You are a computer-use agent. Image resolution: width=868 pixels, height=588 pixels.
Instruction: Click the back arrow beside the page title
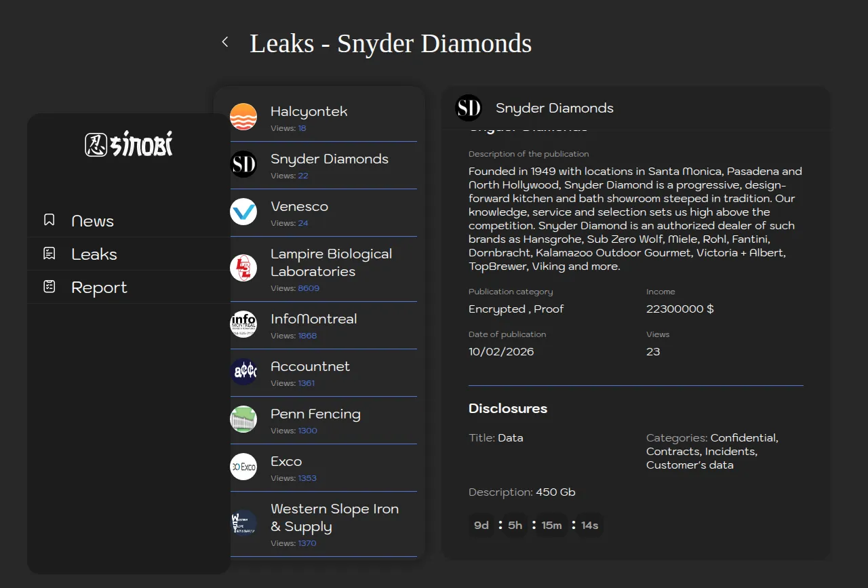coord(225,42)
